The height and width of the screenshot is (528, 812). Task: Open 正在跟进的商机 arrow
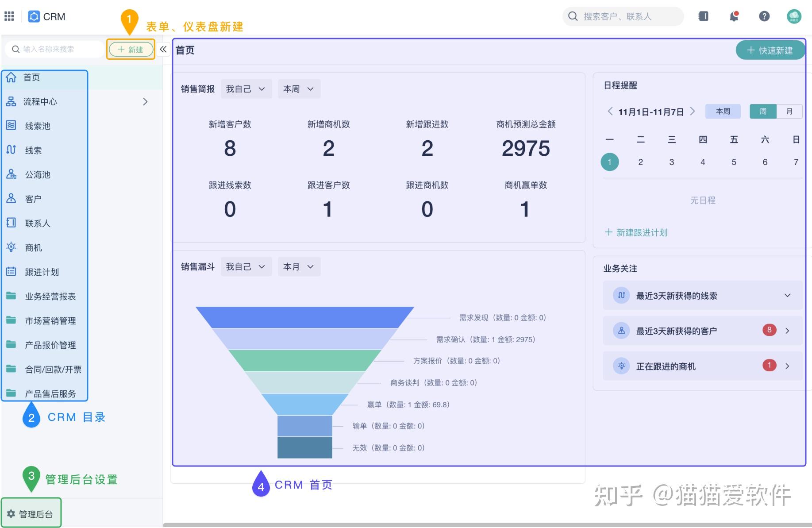[787, 366]
